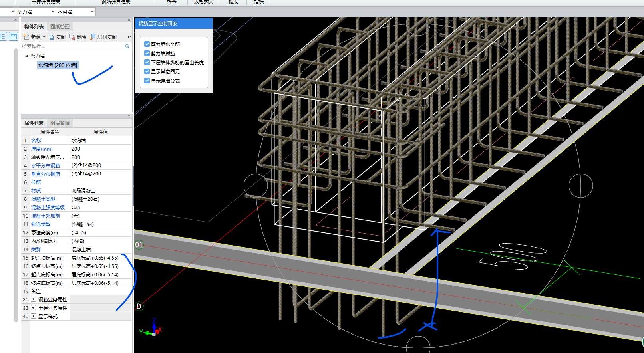The height and width of the screenshot is (353, 644).
Task: Click the XYZ axis orientation gizmo
Action: [x=151, y=327]
